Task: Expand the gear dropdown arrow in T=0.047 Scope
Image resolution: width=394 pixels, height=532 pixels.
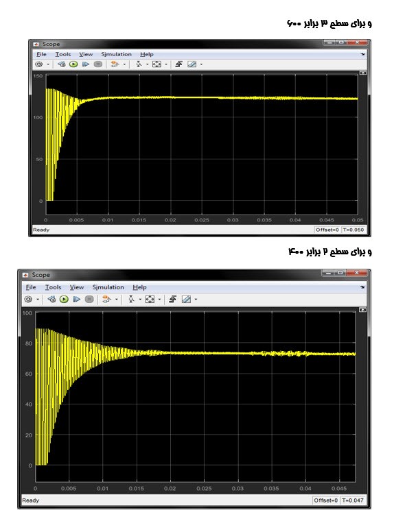Action: point(37,299)
